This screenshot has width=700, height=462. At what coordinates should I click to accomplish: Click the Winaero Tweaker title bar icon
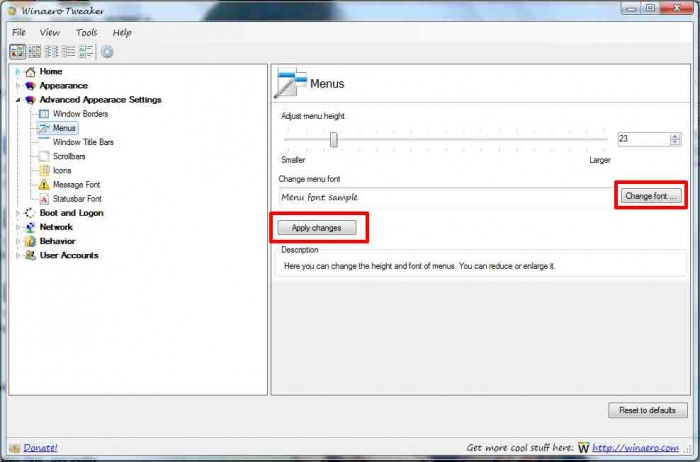click(12, 11)
